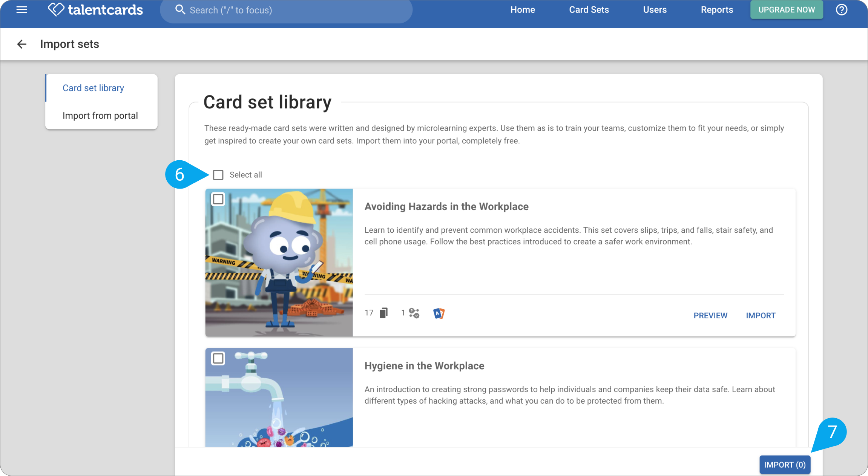Preview the Avoiding Hazards card set
Viewport: 868px width, 476px height.
coord(710,315)
